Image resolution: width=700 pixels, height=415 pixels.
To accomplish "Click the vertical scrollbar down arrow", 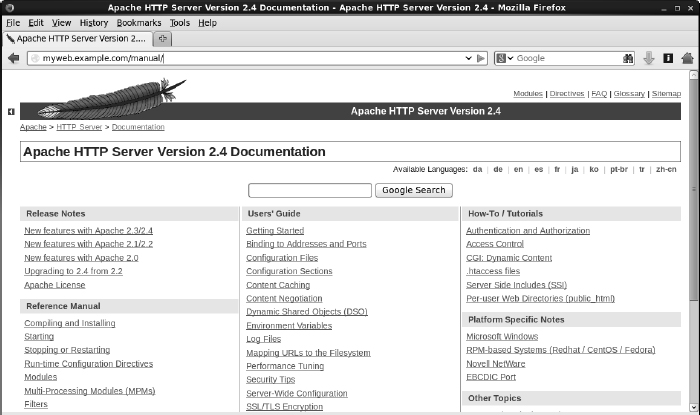I will click(x=693, y=407).
